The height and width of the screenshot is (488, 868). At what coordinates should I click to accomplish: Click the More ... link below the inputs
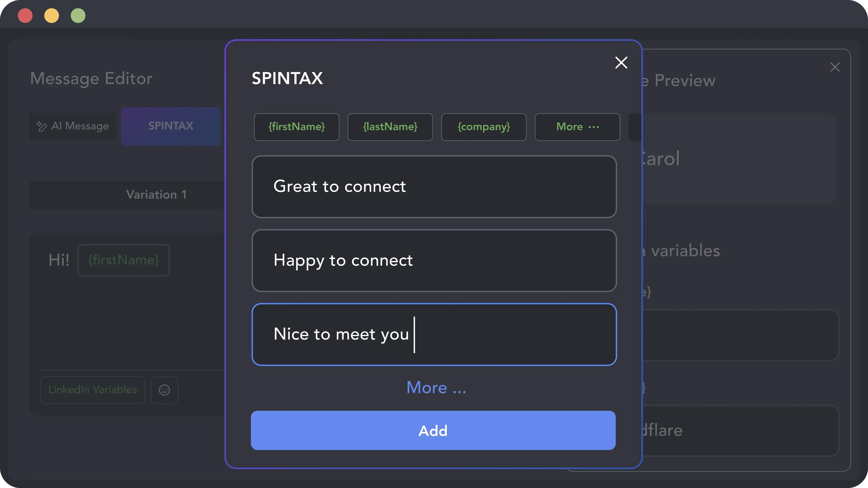coord(436,387)
